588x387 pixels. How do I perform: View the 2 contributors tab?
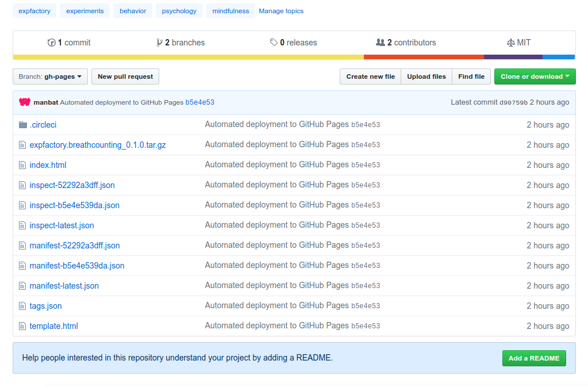pyautogui.click(x=406, y=43)
